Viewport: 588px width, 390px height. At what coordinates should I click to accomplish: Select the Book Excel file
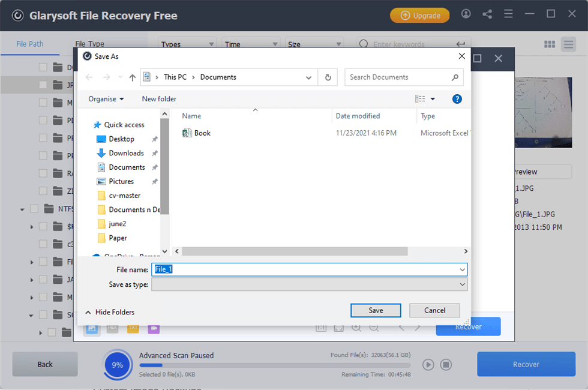pos(202,133)
